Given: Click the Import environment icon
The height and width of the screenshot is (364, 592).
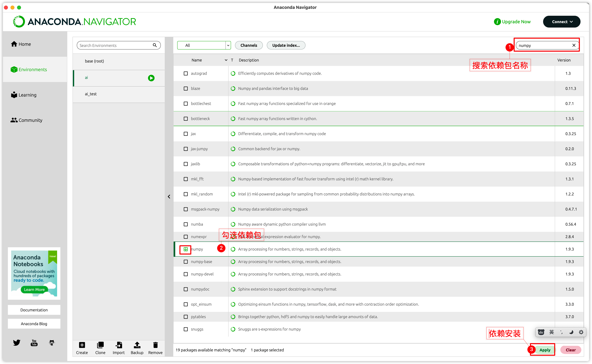Looking at the screenshot, I should click(x=119, y=345).
